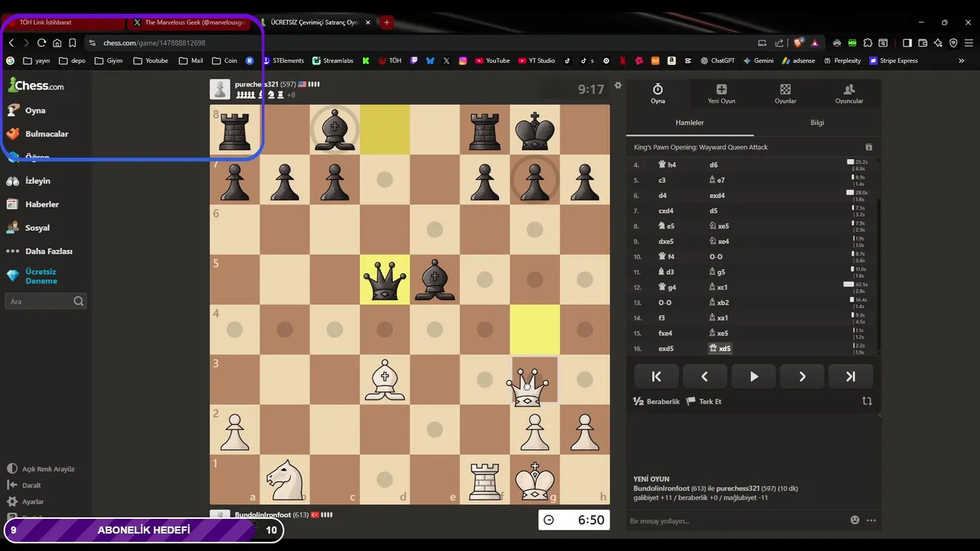Resign the game with Terk Et
This screenshot has height=551, width=980.
(x=704, y=401)
